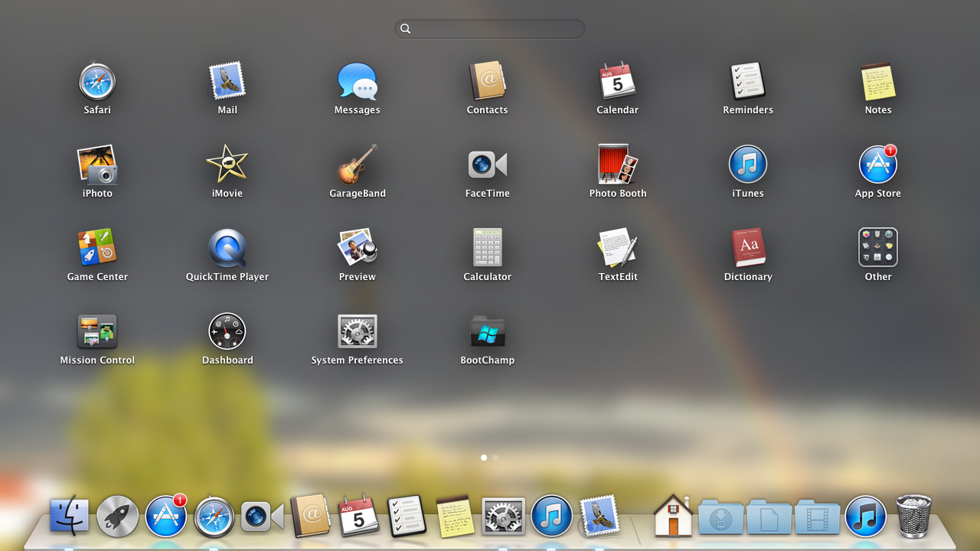This screenshot has width=980, height=551.
Task: Open Calendar in Launchpad grid
Action: 618,81
